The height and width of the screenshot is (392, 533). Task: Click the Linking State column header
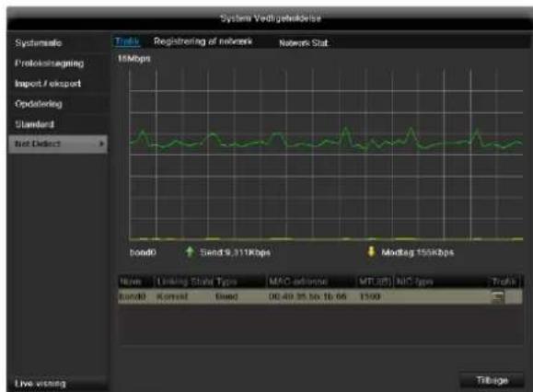pos(180,282)
